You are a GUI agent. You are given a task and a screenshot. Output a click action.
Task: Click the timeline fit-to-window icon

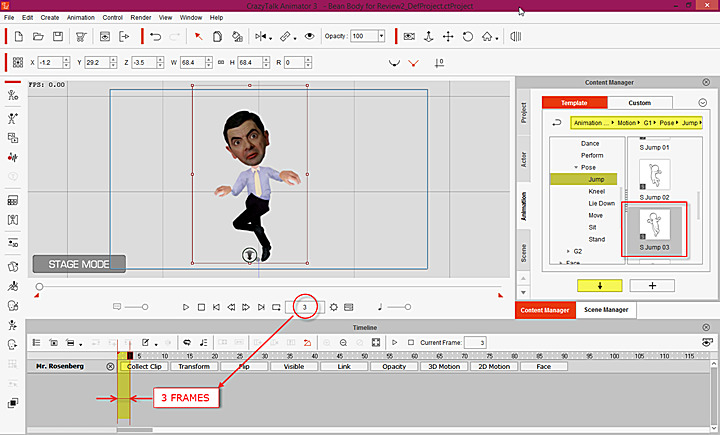376,342
